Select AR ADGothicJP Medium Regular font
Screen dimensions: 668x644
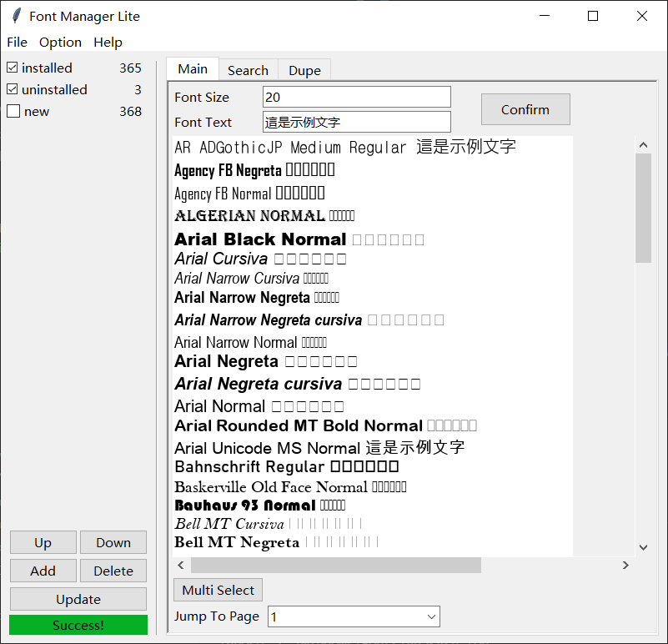(345, 148)
